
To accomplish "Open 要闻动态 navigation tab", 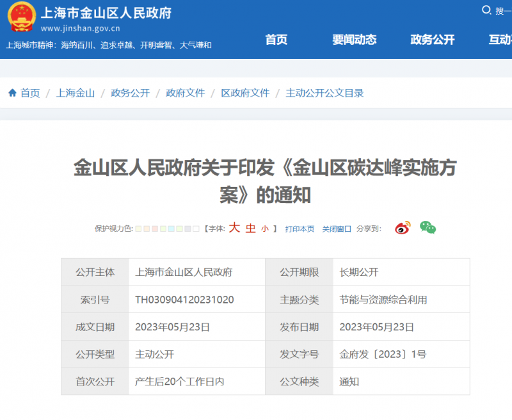I will coord(355,40).
